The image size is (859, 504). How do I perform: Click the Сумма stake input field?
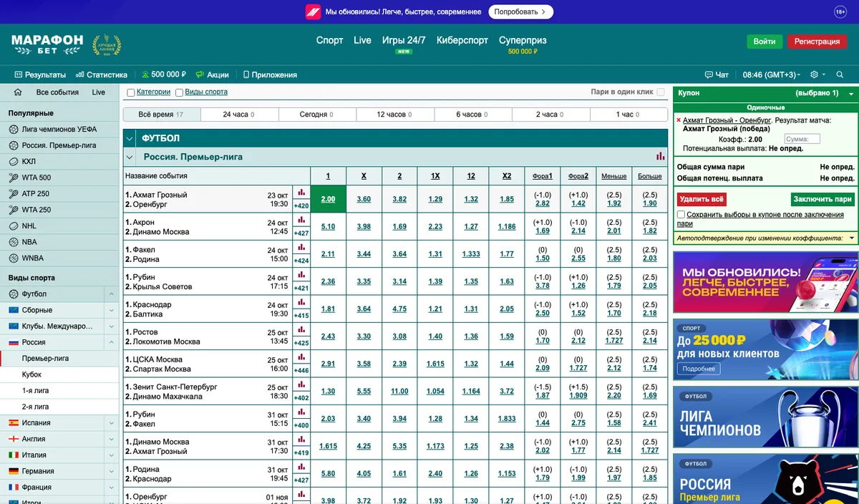tap(802, 140)
